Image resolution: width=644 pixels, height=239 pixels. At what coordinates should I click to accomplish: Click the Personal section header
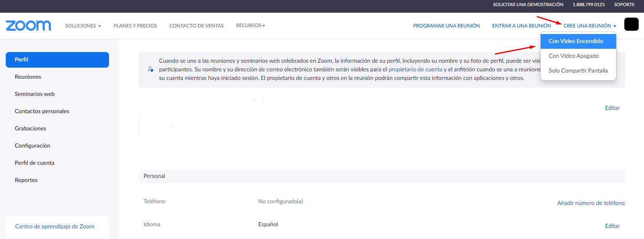point(382,176)
